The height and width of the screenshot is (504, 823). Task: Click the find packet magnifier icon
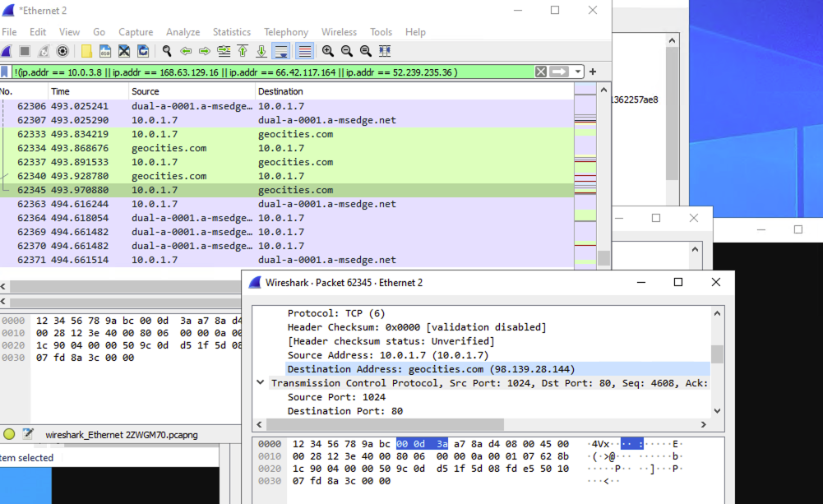point(167,51)
